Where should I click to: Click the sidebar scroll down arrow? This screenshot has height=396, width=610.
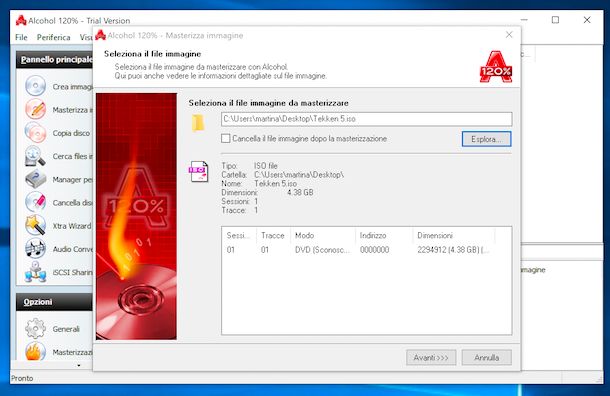click(x=79, y=366)
